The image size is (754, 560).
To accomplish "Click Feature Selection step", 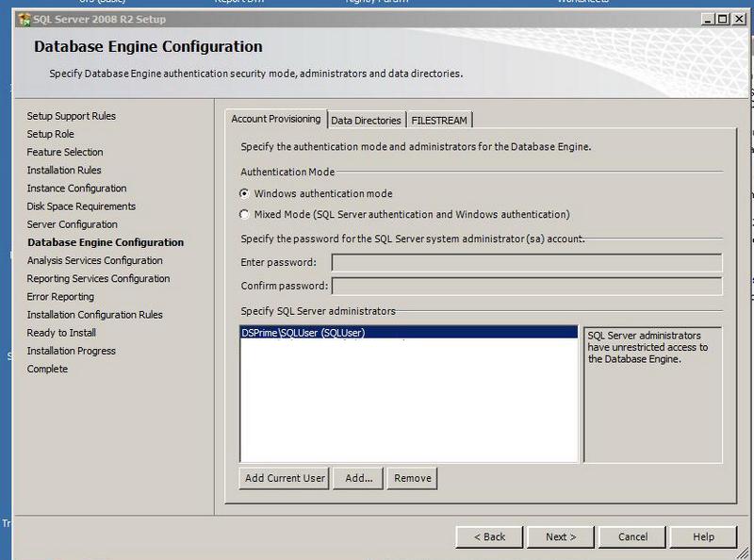I will point(65,152).
